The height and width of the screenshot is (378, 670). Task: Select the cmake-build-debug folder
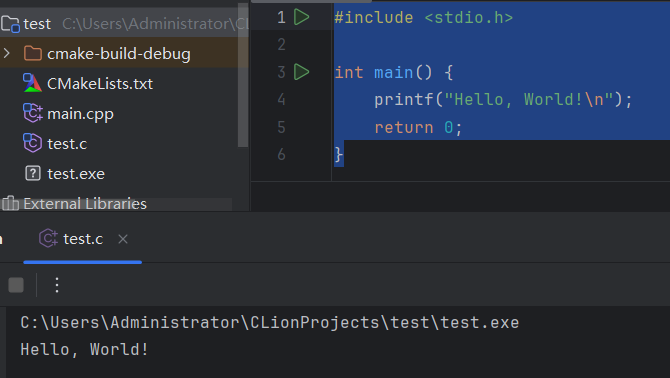[124, 53]
